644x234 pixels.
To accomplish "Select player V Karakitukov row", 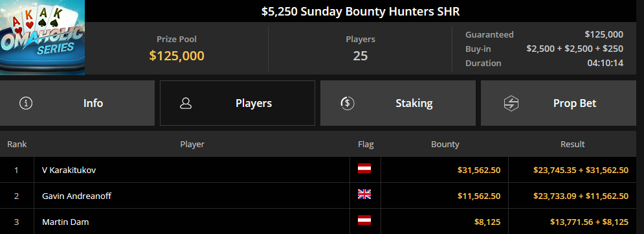I will (x=318, y=170).
